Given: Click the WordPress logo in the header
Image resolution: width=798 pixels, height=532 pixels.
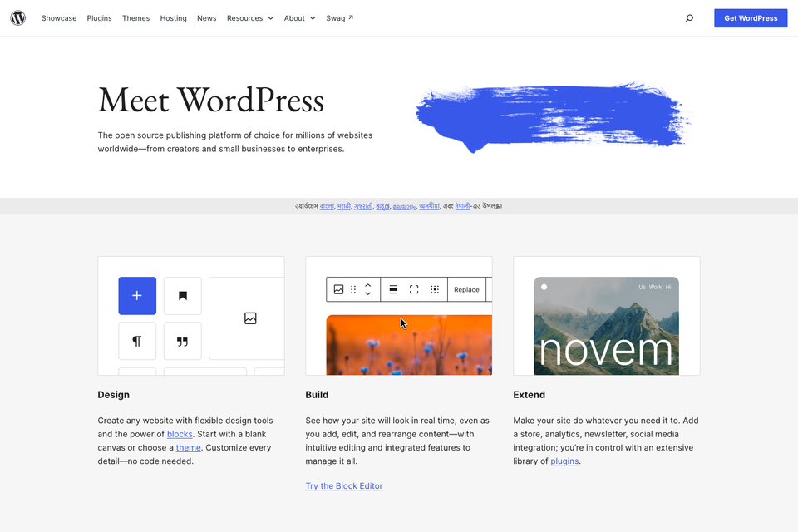Looking at the screenshot, I should [17, 17].
